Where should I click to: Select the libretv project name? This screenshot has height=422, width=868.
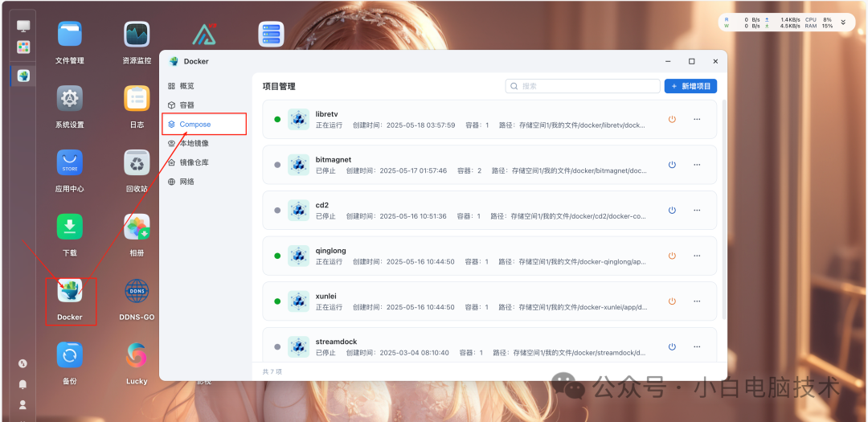point(326,114)
